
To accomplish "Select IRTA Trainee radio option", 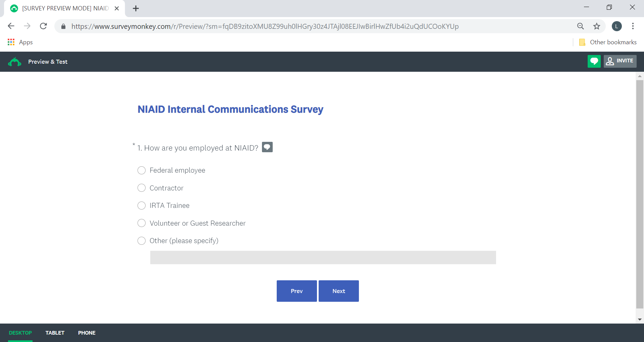I will pyautogui.click(x=142, y=206).
